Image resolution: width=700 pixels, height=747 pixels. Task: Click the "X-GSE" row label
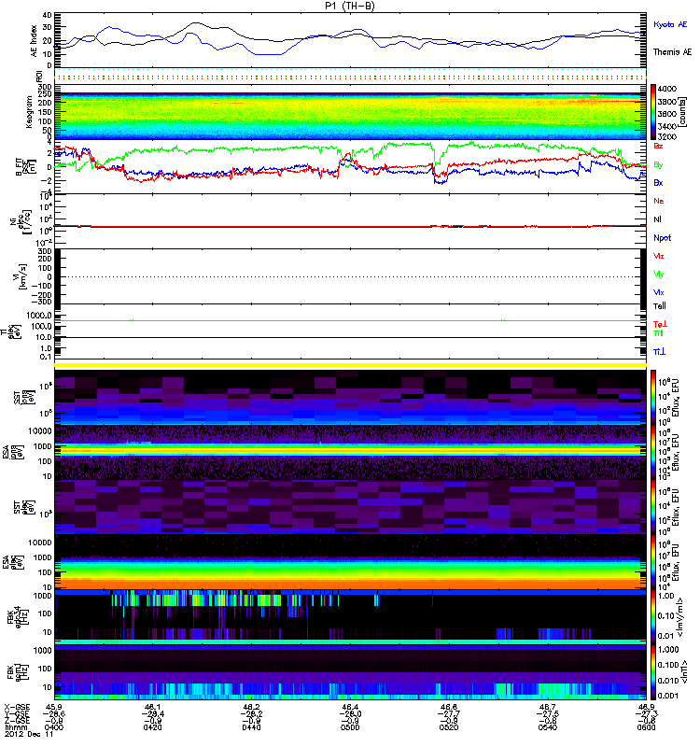pos(16,707)
